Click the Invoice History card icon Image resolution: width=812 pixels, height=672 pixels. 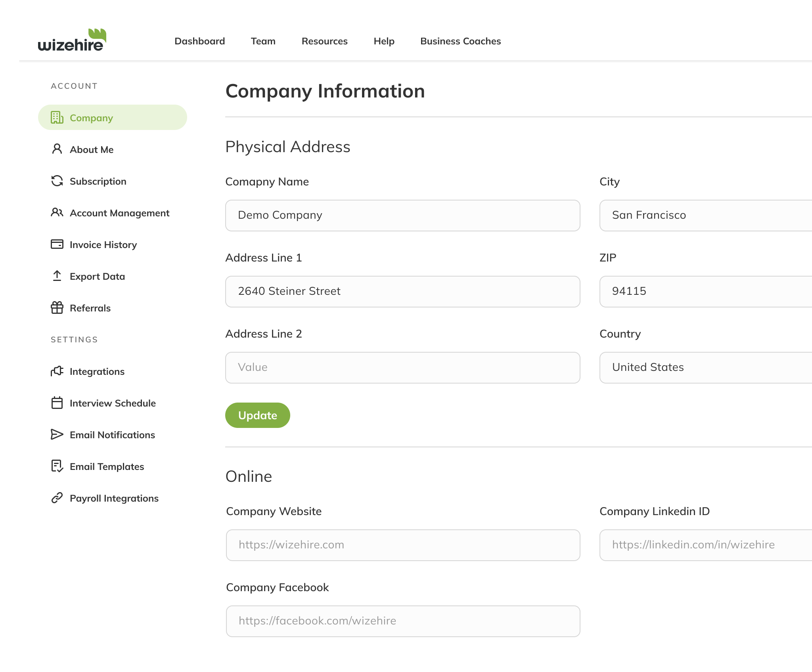[x=57, y=244]
